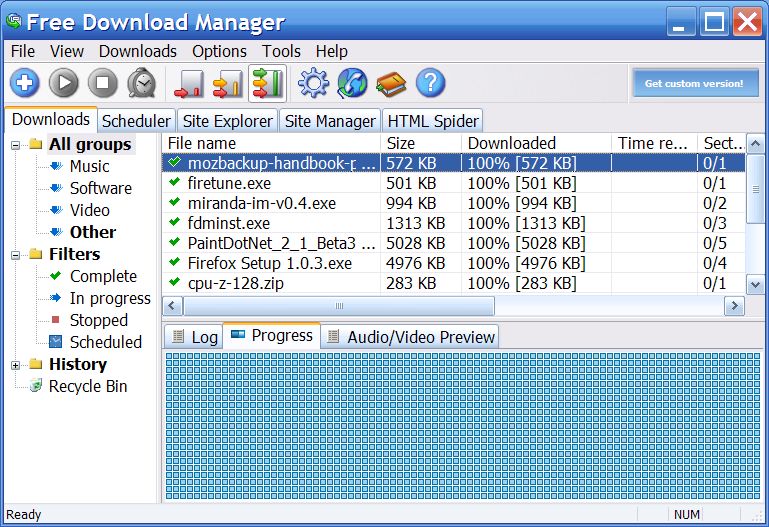
Task: Sort by the Sections column header
Action: pyautogui.click(x=722, y=143)
